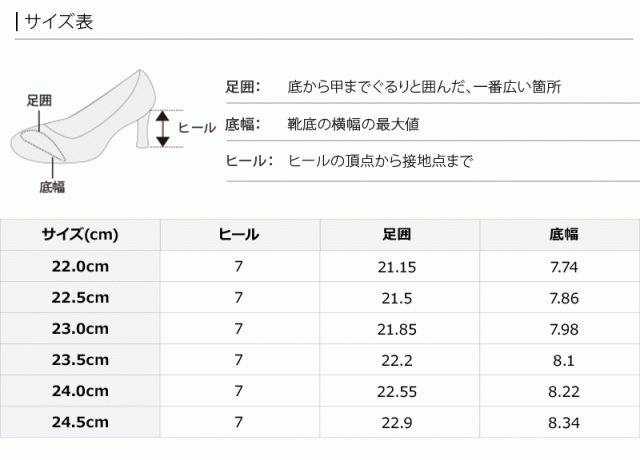Select the サイズ(cm) column header

[x=80, y=235]
